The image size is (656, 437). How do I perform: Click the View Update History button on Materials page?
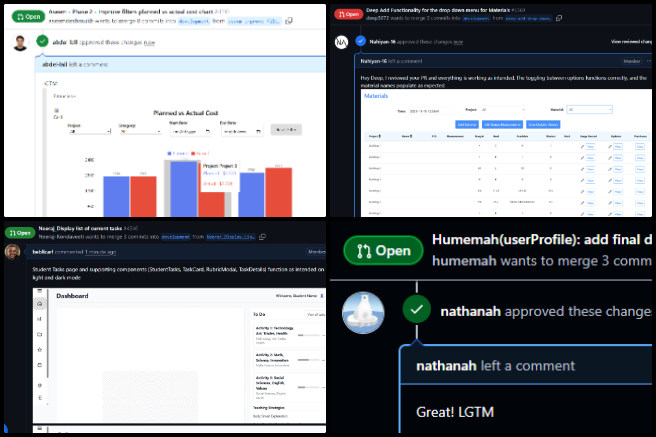tap(543, 125)
